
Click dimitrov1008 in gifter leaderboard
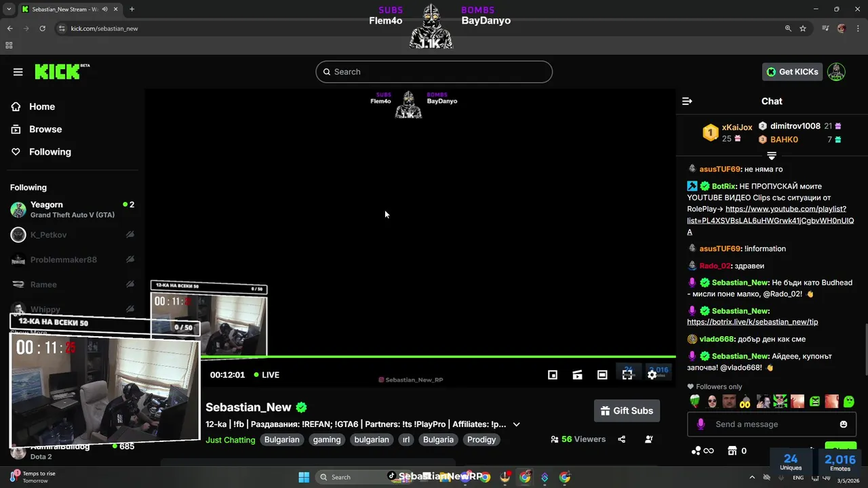click(795, 126)
